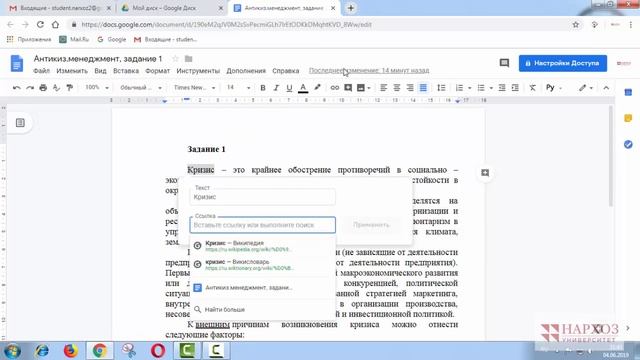Click the Применить button in link dialog

pyautogui.click(x=371, y=225)
